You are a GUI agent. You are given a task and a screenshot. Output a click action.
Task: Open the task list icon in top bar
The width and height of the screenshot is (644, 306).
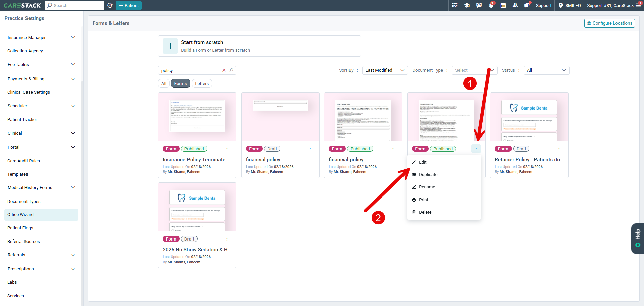[x=454, y=5]
